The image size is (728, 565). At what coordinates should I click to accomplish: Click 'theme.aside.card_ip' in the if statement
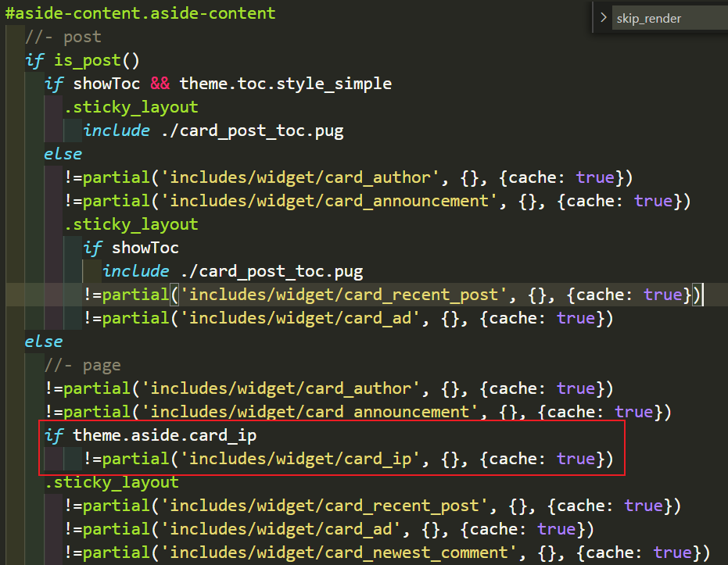pos(164,435)
